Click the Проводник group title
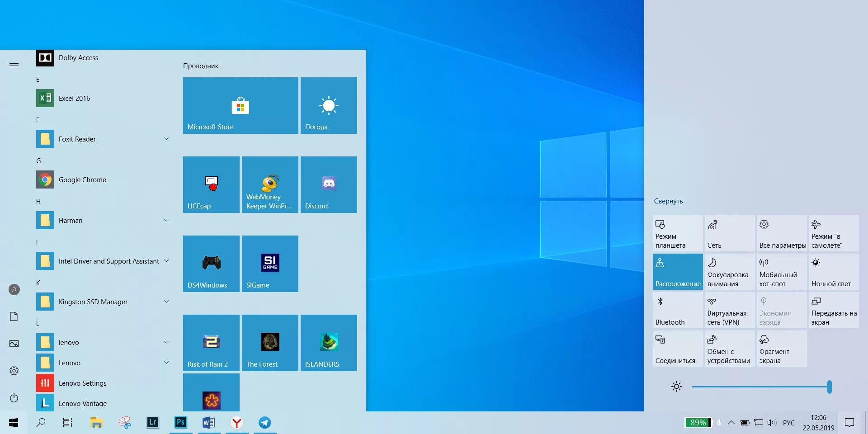868x434 pixels. [201, 66]
